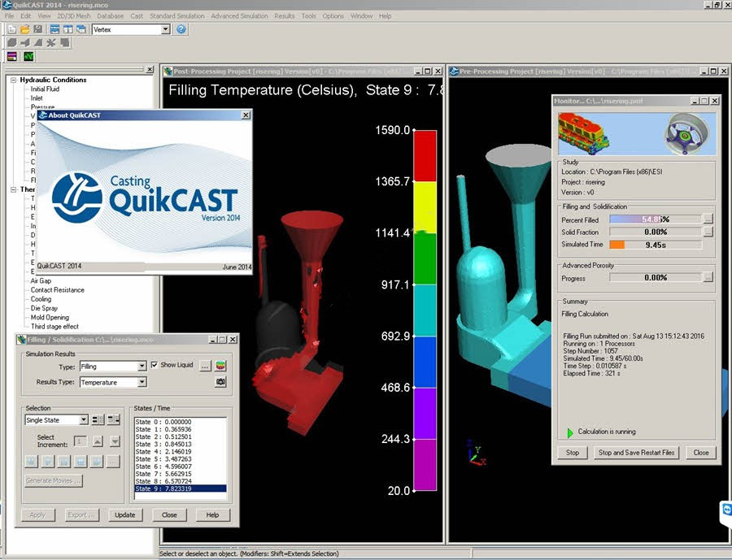Screen dimensions: 732x560
Task: Click the Stop and Save Restart Files button
Action: pyautogui.click(x=636, y=453)
